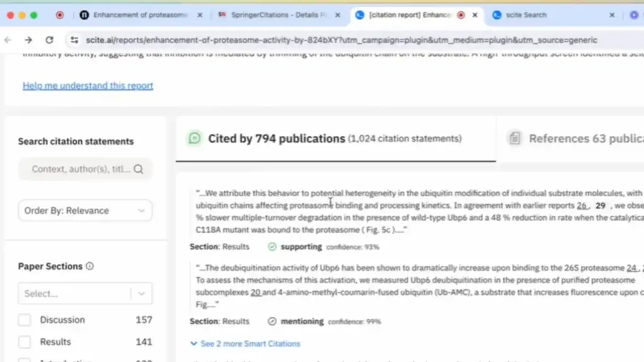Click the Cited by speech-bubble icon

(x=195, y=138)
